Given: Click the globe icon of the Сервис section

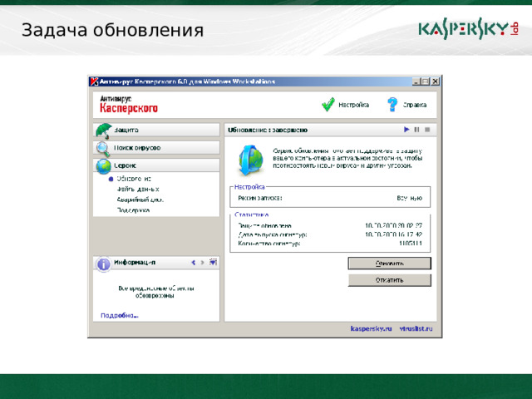Looking at the screenshot, I should [x=103, y=166].
